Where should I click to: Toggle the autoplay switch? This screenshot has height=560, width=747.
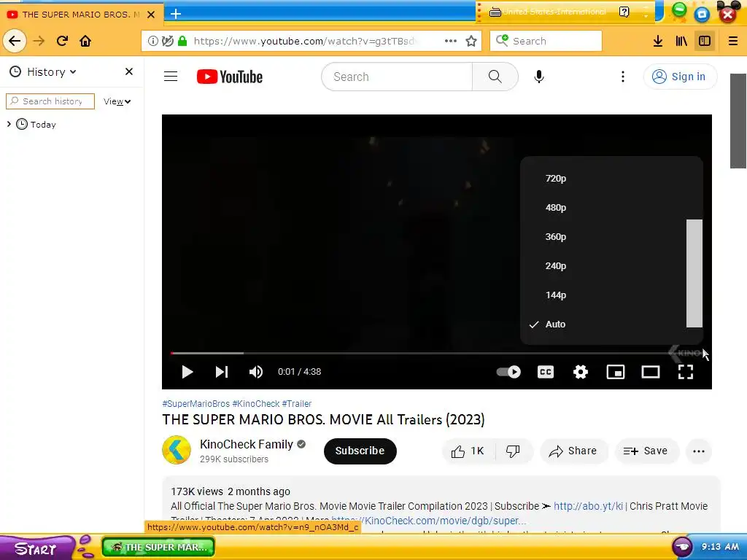508,372
